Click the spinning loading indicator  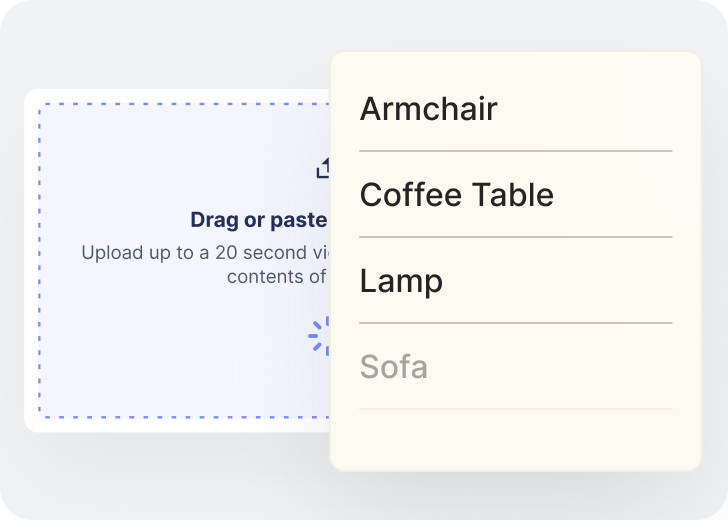point(319,335)
